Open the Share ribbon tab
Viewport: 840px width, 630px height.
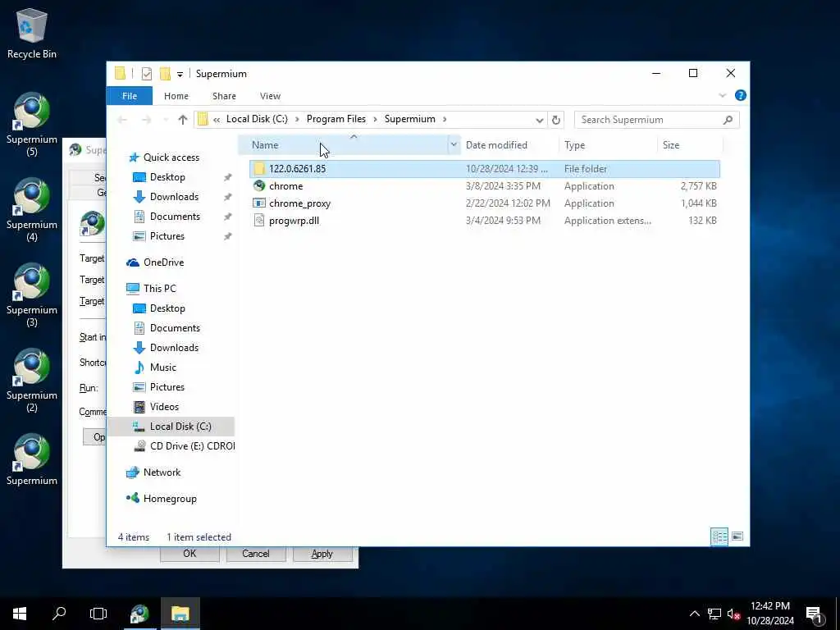click(224, 96)
